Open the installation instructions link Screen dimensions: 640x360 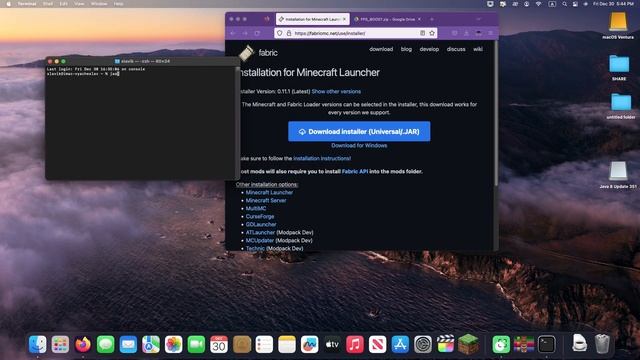(322, 158)
